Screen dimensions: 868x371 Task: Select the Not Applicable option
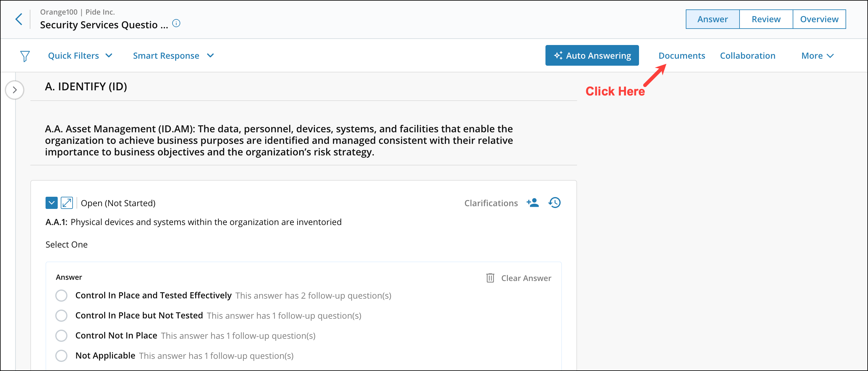(61, 356)
